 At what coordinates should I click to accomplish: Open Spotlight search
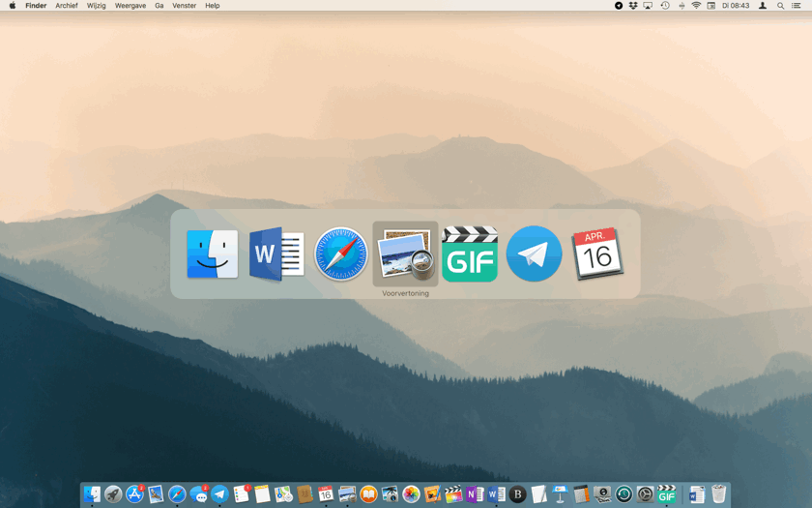click(780, 6)
